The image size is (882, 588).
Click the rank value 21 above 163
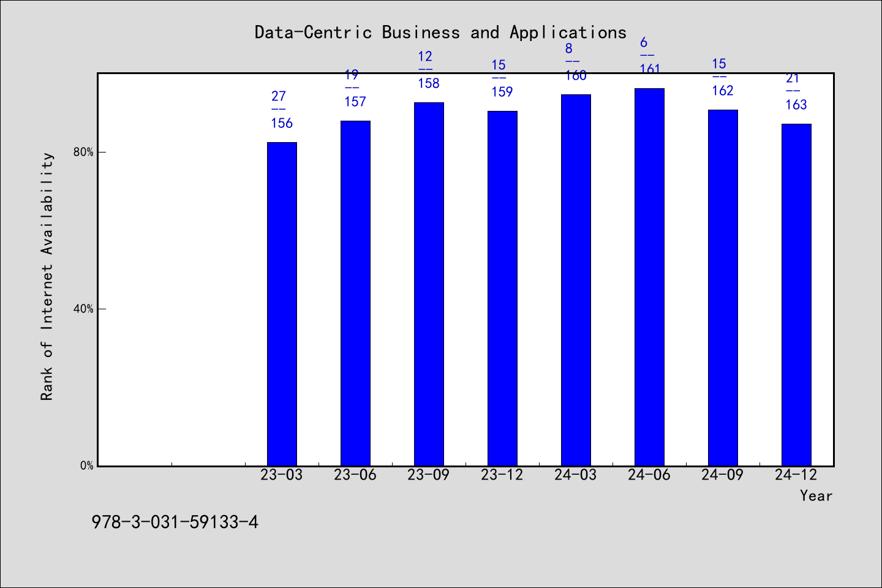tap(793, 78)
